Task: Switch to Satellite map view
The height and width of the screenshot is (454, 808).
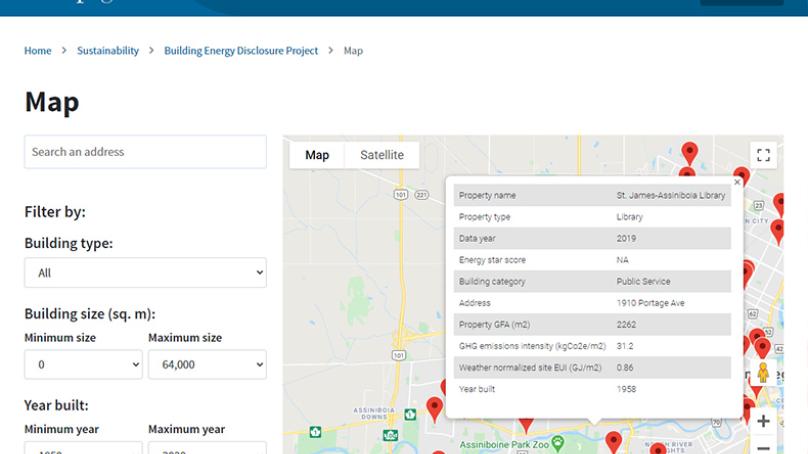Action: (381, 155)
